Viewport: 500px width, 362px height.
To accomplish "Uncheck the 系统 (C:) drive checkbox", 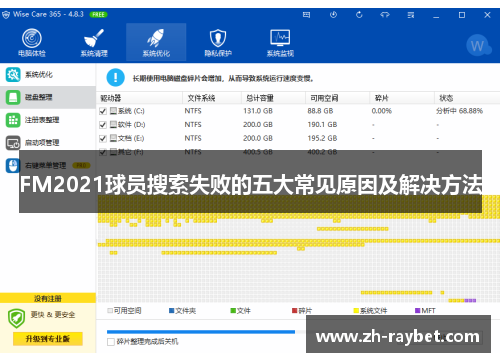I will [x=103, y=111].
